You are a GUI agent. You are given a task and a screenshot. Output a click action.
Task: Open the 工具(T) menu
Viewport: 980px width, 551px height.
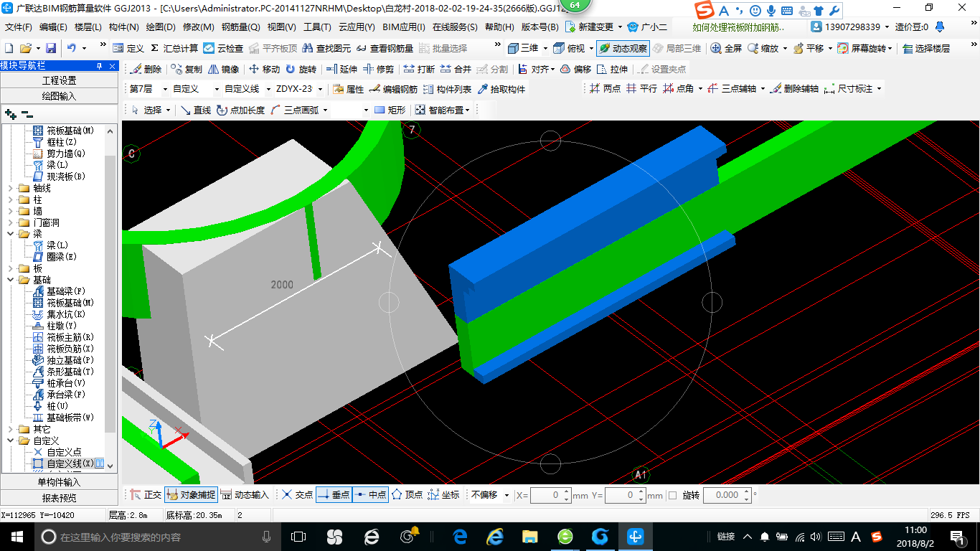point(317,27)
